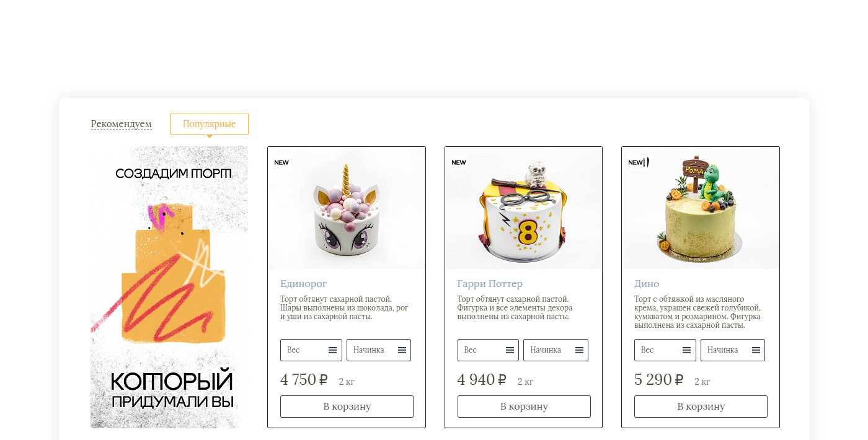Open the custom cake banner Создадим торт

[169, 287]
